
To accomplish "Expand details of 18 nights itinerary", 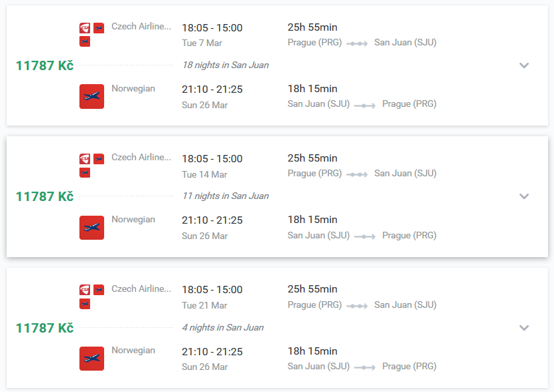I will 524,65.
